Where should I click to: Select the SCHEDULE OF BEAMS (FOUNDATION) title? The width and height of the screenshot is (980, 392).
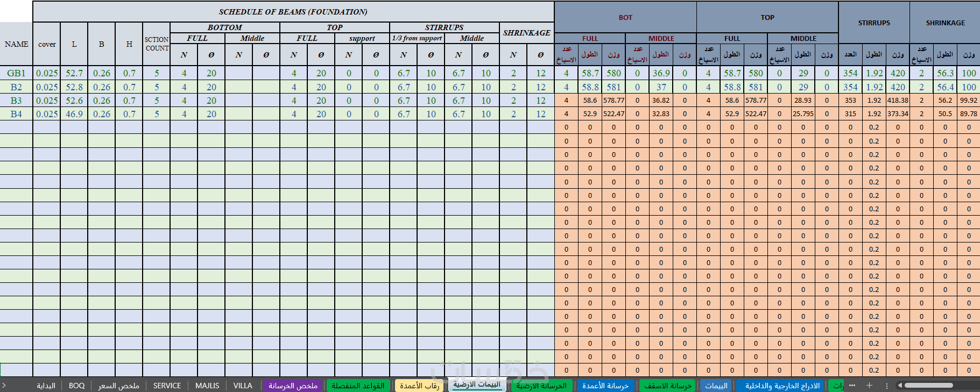coord(293,12)
